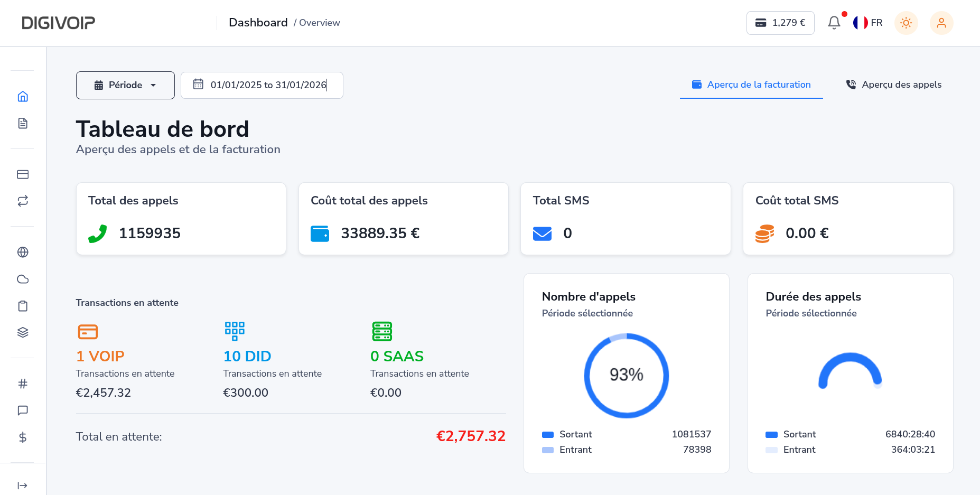Open the home dashboard sidebar icon
Screen dimensions: 980x495
(x=23, y=96)
